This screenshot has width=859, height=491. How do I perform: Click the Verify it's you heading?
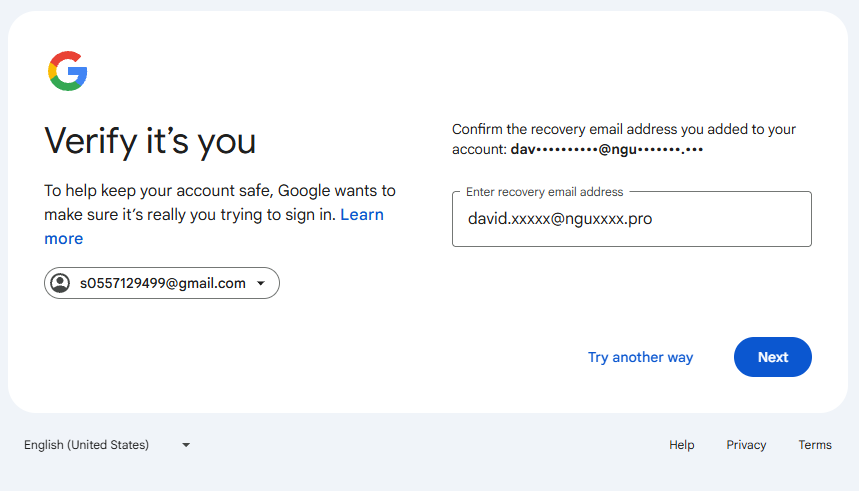(x=150, y=141)
